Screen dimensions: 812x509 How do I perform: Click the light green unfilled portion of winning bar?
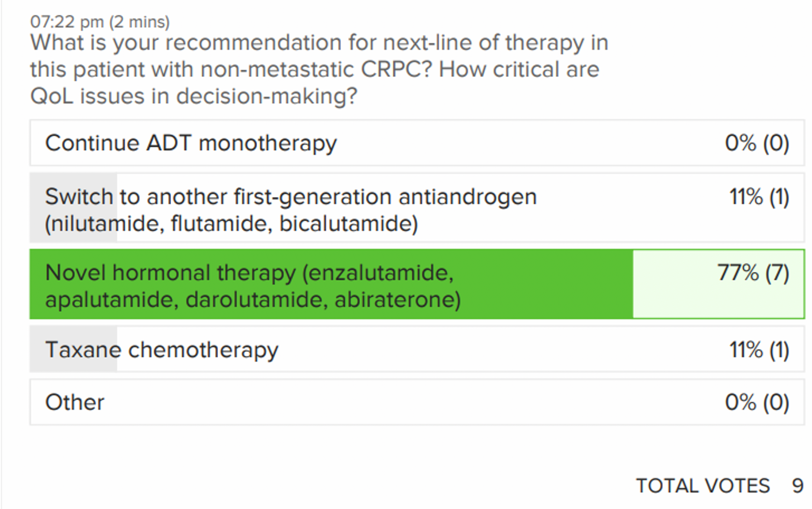(718, 284)
